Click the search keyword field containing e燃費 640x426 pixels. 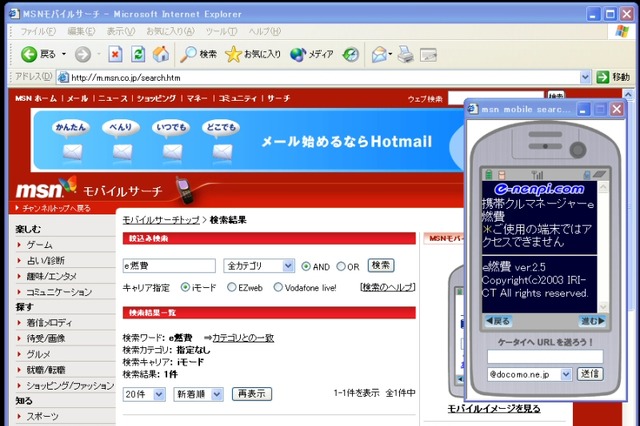169,266
